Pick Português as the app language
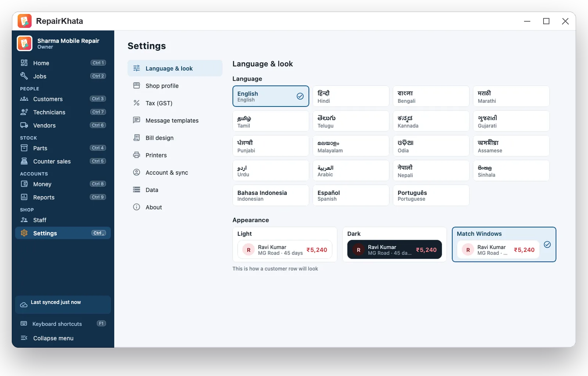The image size is (588, 376). coord(431,195)
